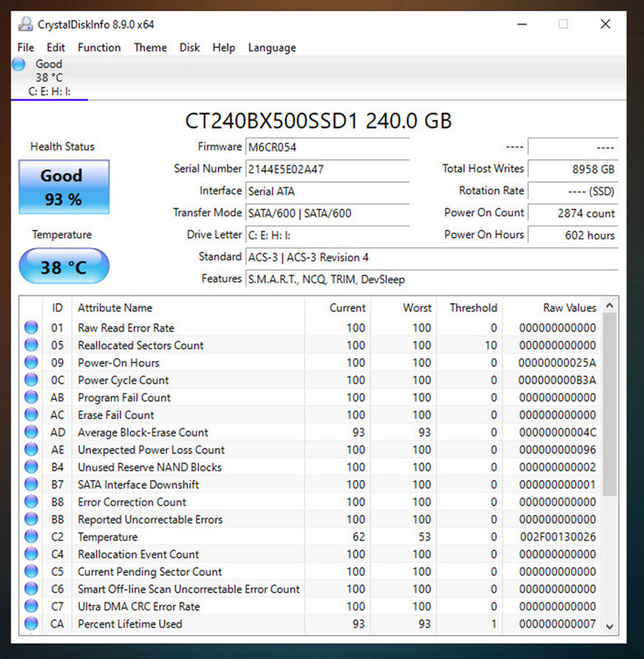Click the Transfer Mode field SATA/600
Viewport: 644px width, 659px height.
pos(327,213)
